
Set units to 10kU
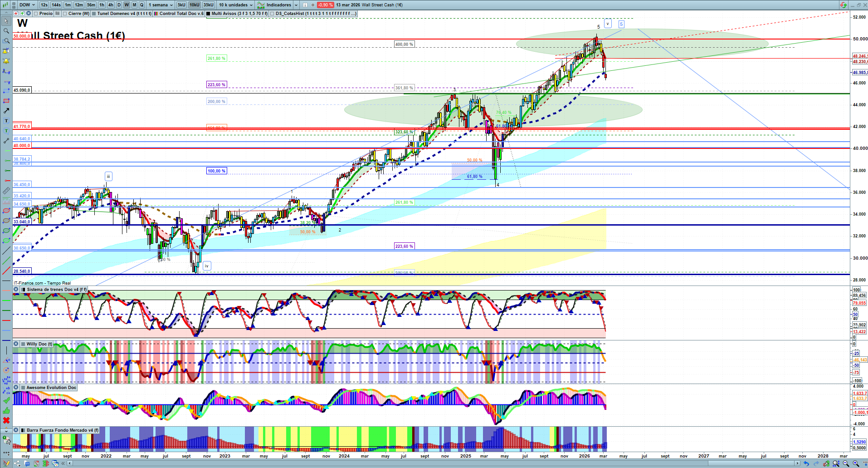195,5
